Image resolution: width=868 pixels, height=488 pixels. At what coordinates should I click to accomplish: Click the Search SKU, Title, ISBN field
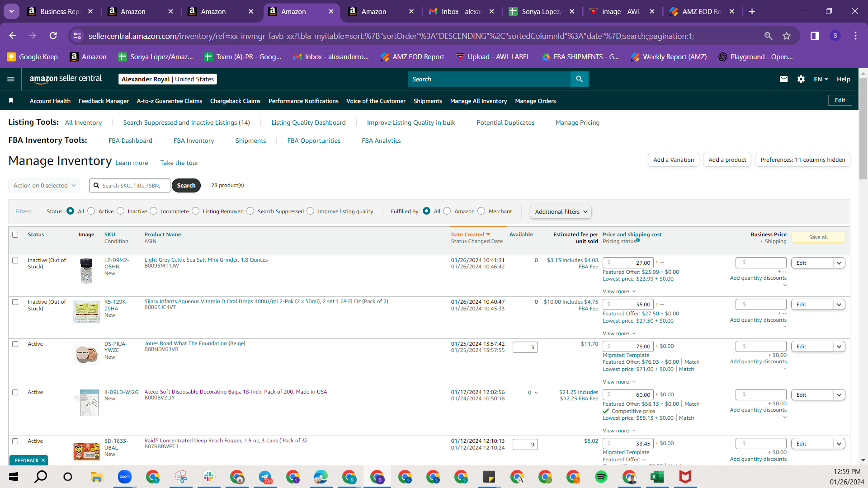pyautogui.click(x=130, y=185)
